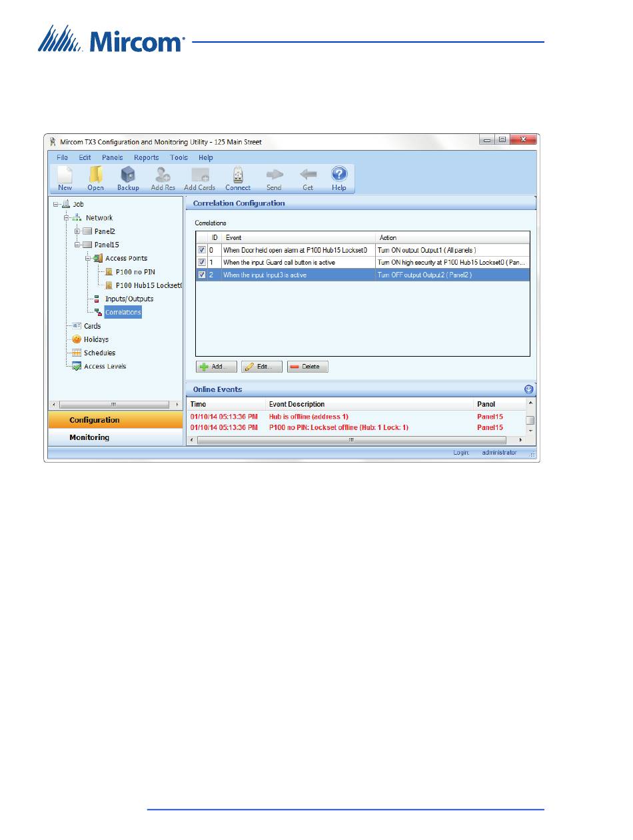Select the 'When Door held open alarm' event row
The height and width of the screenshot is (840, 633).
point(362,250)
